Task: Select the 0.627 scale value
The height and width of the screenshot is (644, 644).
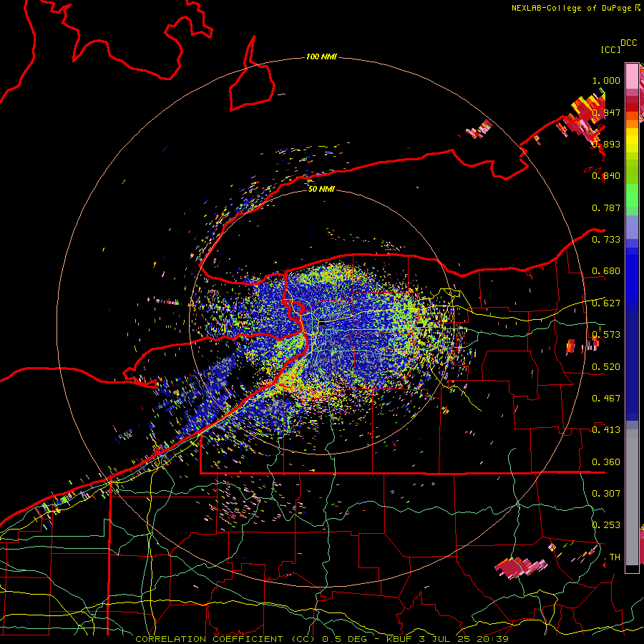Action: pyautogui.click(x=606, y=303)
